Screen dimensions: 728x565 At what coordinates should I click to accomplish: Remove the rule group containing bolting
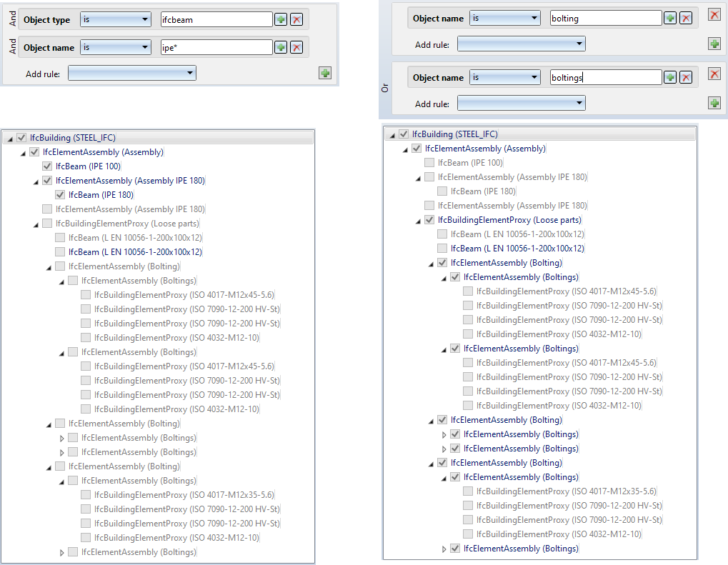[714, 14]
